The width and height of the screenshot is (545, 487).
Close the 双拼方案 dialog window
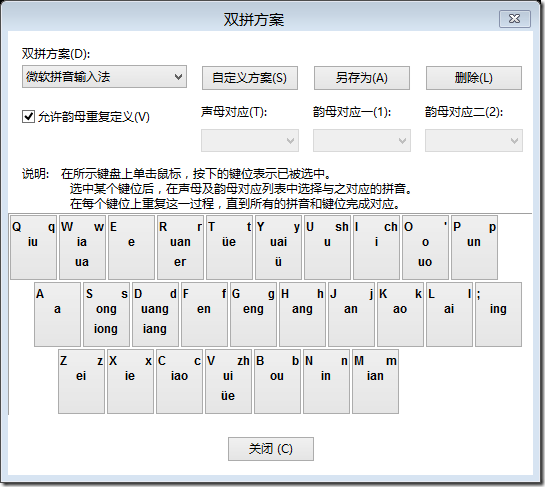coord(515,18)
